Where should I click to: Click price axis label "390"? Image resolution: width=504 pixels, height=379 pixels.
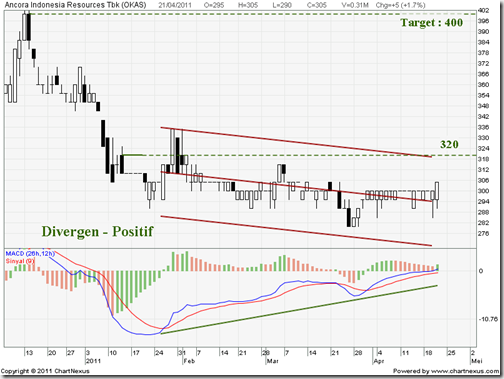pyautogui.click(x=483, y=32)
